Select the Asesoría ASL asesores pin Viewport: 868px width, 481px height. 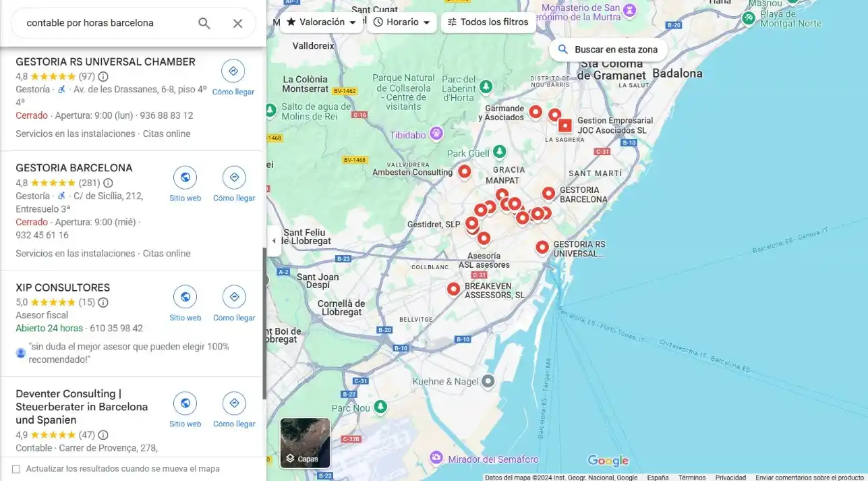(484, 238)
